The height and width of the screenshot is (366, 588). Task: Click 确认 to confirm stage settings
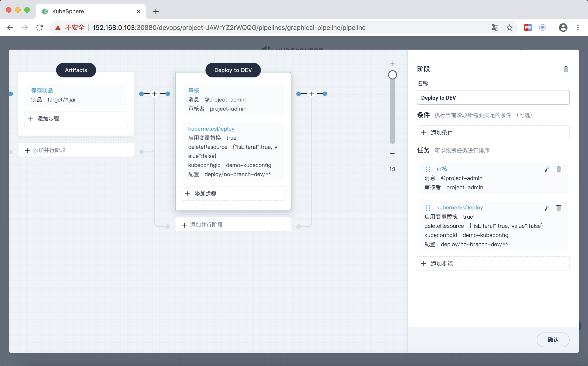click(553, 340)
